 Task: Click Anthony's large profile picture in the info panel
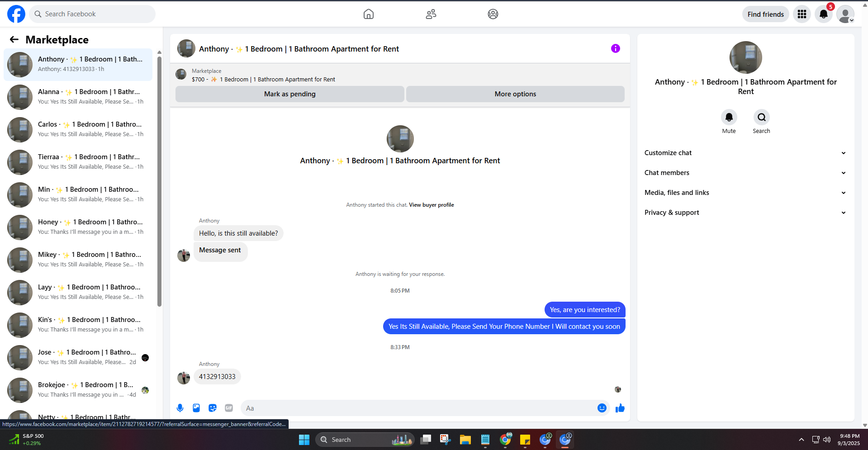746,57
